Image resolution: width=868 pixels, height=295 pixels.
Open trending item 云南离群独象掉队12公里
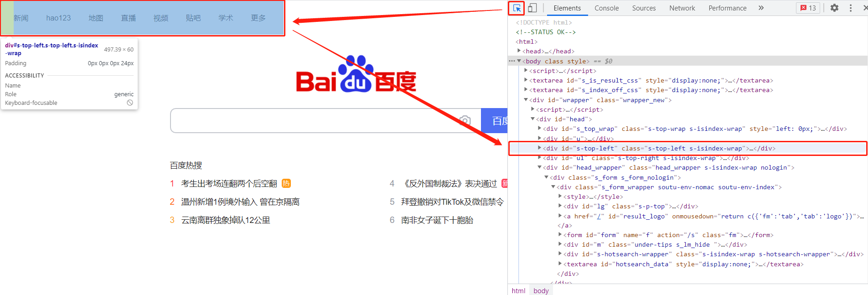click(x=226, y=220)
